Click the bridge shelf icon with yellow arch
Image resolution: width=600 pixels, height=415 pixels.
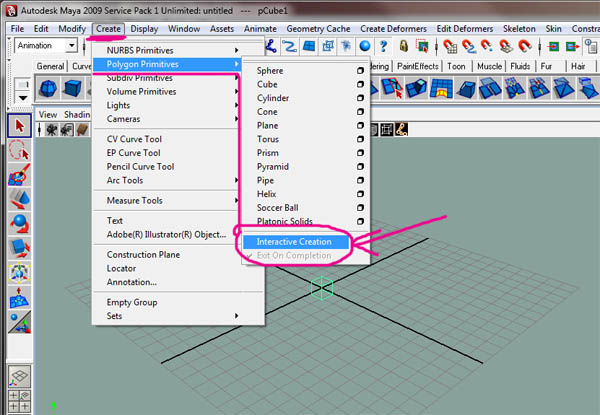(441, 88)
